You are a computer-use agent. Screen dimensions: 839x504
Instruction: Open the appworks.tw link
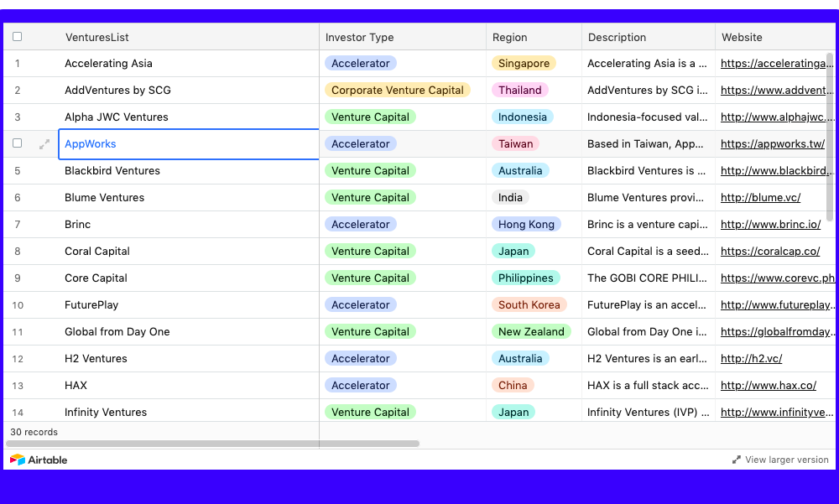coord(773,143)
